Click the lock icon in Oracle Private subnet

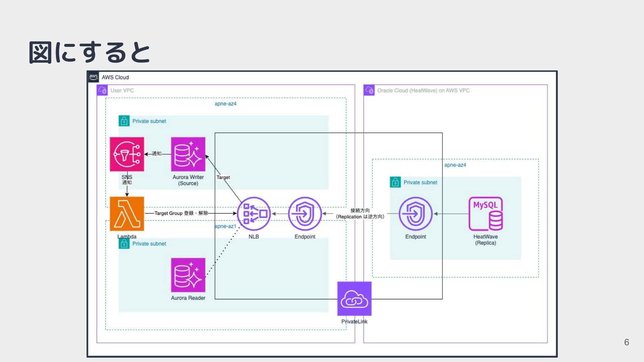[395, 182]
